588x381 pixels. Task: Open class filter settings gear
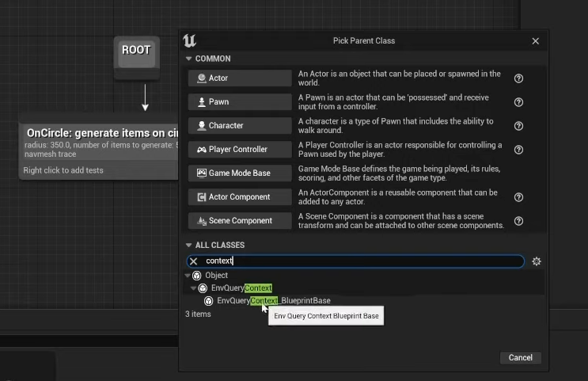coord(537,261)
